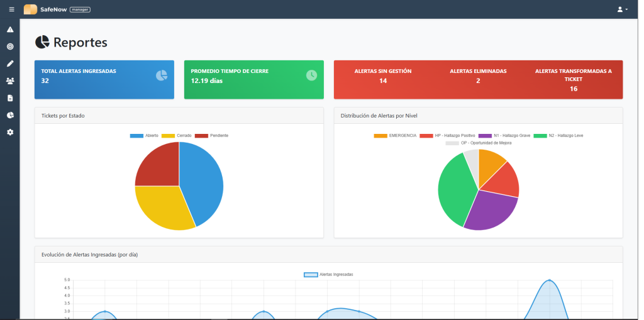Click the Alertas Sin Gestión count
The image size is (644, 320).
point(383,80)
